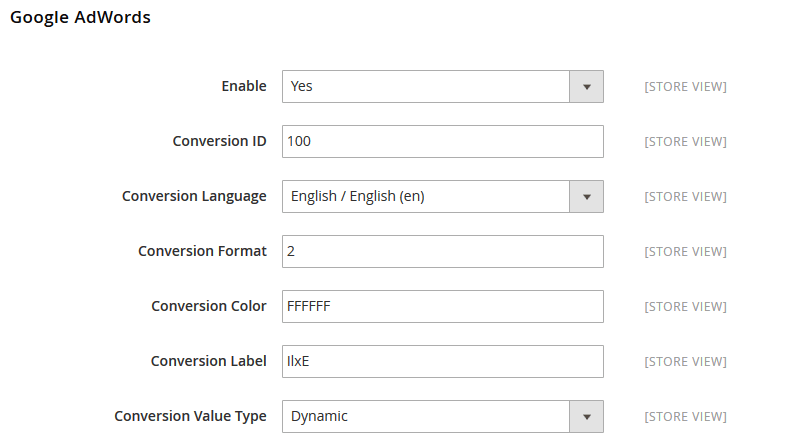Viewport: 800px width, 434px height.
Task: Click the Conversion Label field
Action: pyautogui.click(x=442, y=362)
